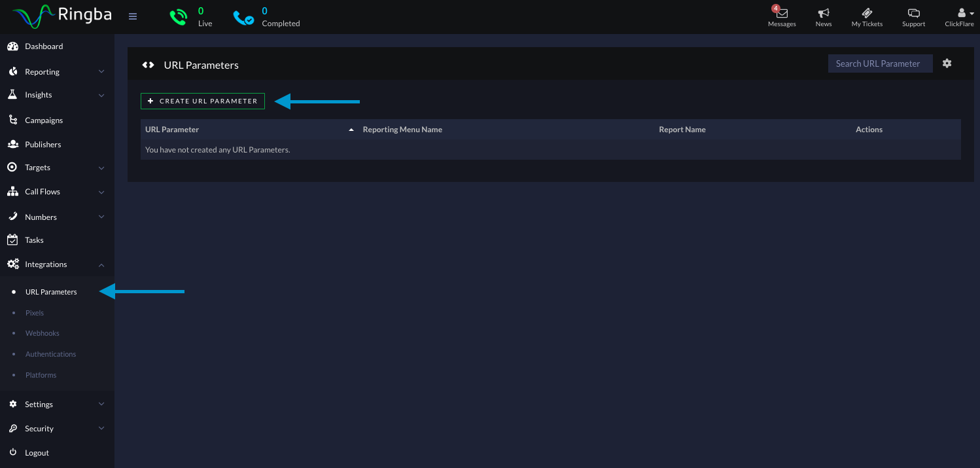Viewport: 980px width, 468px height.
Task: Click the code brackets icon beside URL Parameters title
Action: [149, 65]
